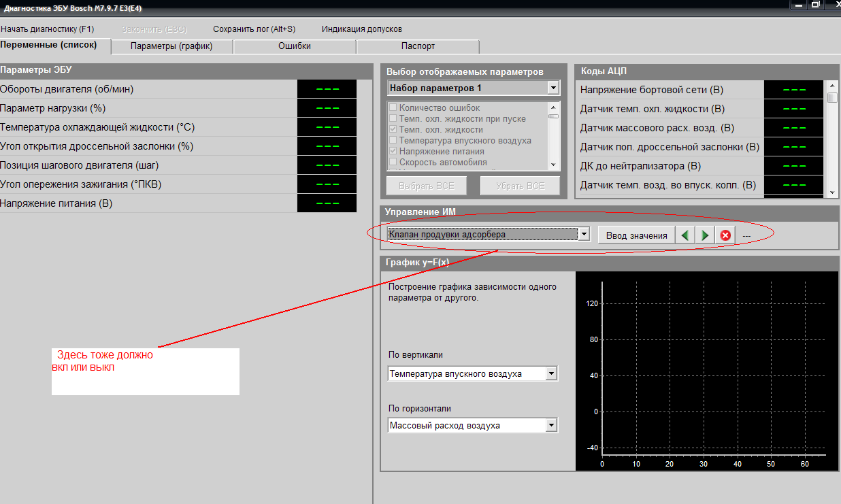
Task: Click up arrow of parameter checklist scrollbar
Action: [553, 107]
